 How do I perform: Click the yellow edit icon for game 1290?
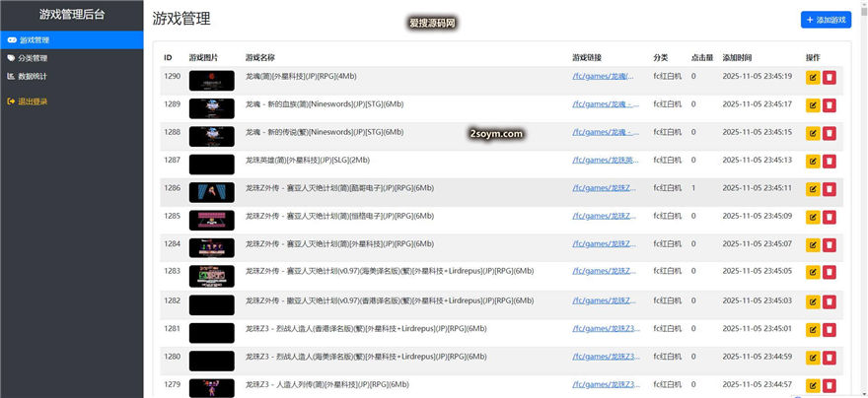pos(813,78)
